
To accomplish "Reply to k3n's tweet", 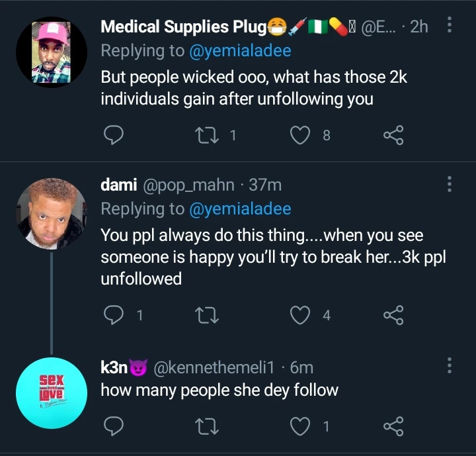I will 114,426.
